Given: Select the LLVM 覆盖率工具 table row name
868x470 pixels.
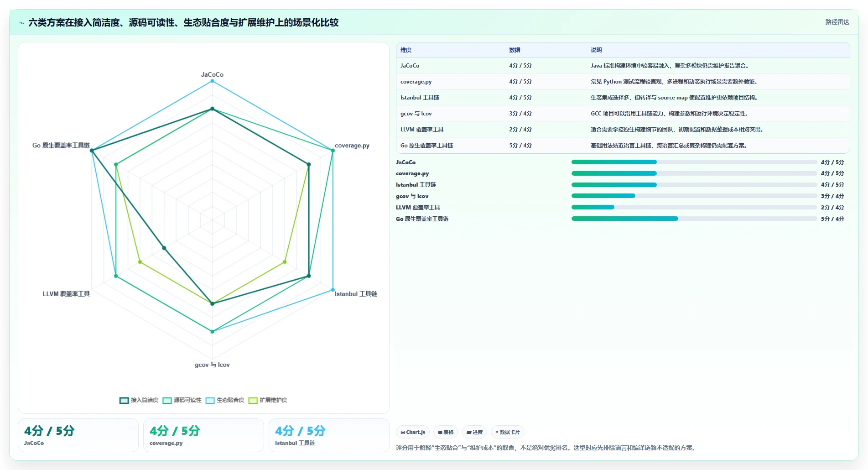Looking at the screenshot, I should [x=422, y=130].
